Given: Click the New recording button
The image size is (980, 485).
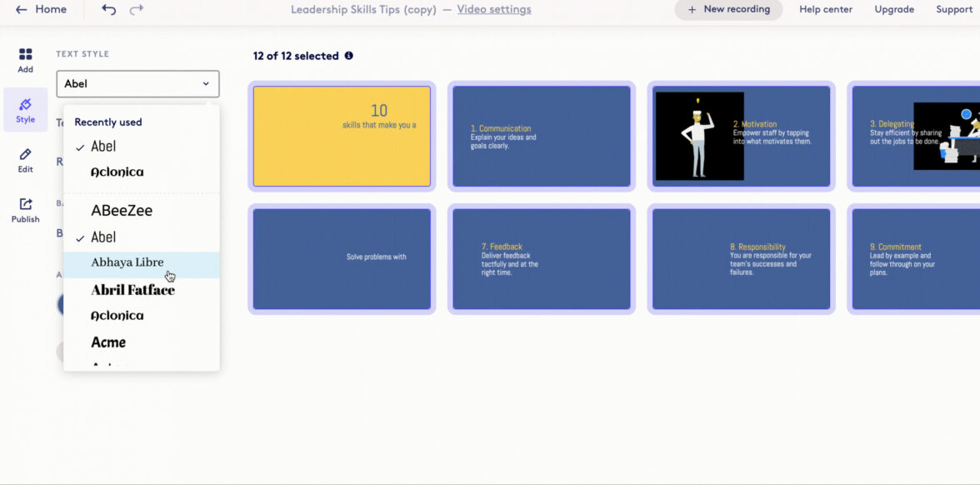Looking at the screenshot, I should pyautogui.click(x=728, y=9).
